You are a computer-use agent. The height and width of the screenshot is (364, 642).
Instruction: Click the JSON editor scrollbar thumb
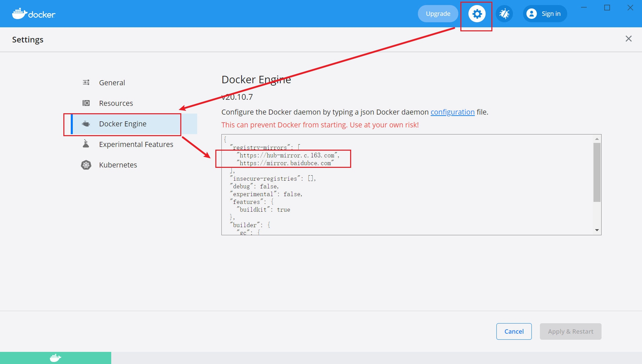(597, 172)
